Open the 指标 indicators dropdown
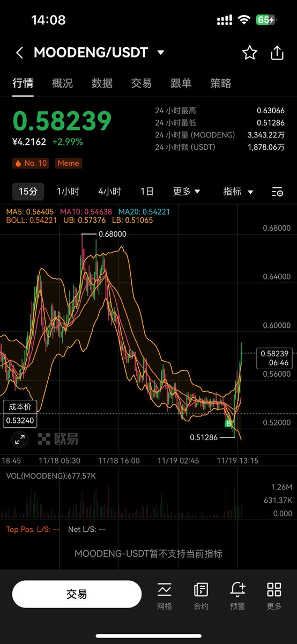The height and width of the screenshot is (644, 297). pos(238,192)
